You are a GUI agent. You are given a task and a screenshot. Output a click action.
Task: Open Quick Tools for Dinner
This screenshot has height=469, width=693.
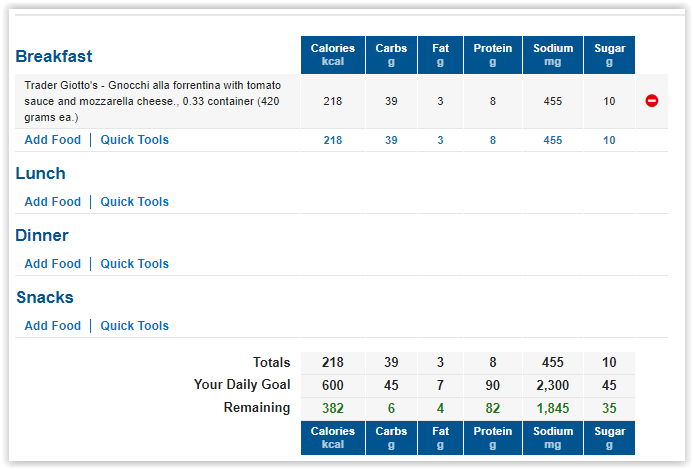[x=134, y=263]
